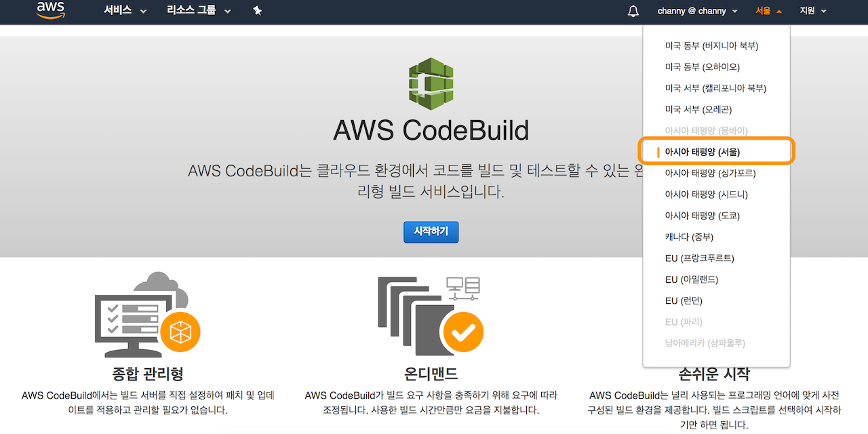868x434 pixels.
Task: Click the 손쉬운 시작 heading
Action: click(714, 374)
